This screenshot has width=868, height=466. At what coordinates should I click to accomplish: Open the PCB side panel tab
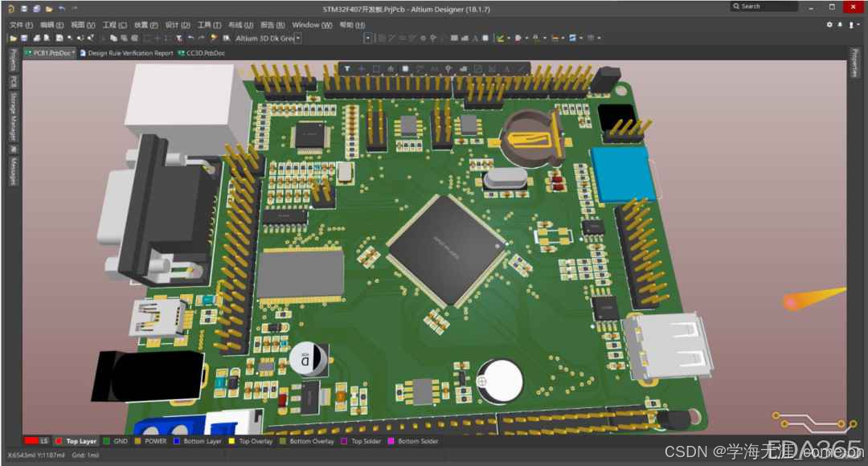(13, 82)
